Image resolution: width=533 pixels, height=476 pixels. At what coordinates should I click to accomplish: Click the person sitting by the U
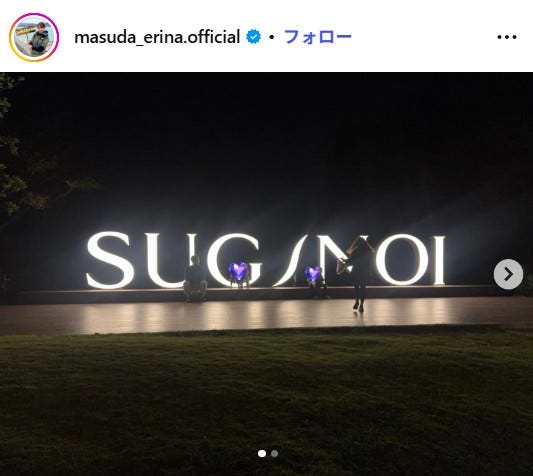195,279
